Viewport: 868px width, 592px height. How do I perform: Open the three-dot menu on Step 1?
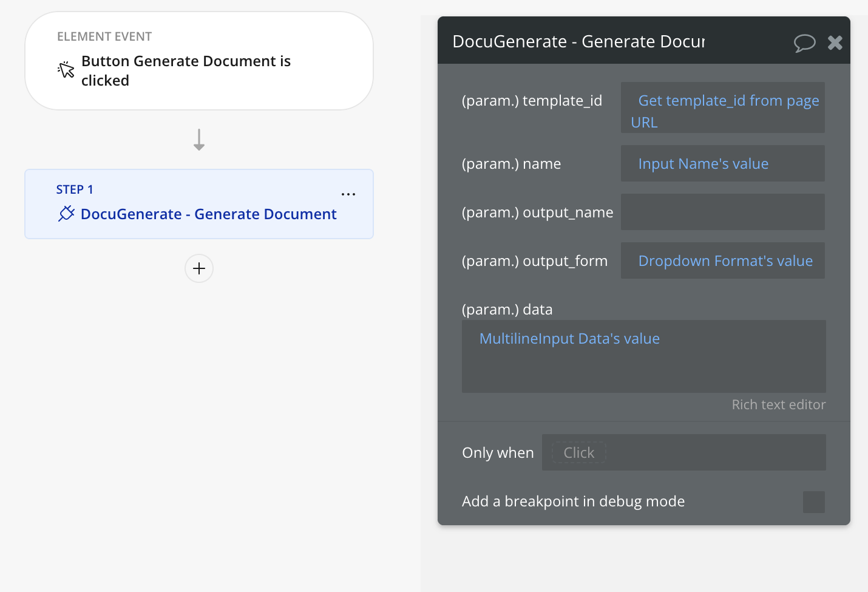click(348, 194)
